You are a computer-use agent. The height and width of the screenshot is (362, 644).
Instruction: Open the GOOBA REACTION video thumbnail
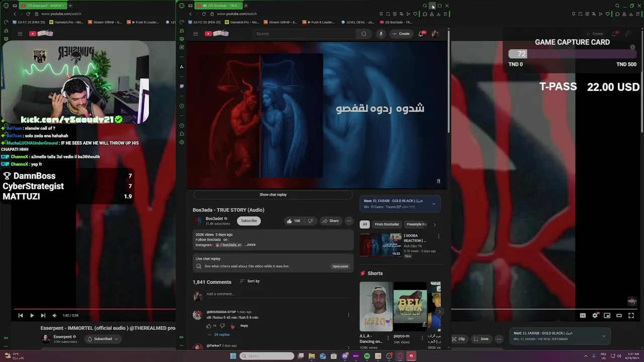(x=380, y=245)
